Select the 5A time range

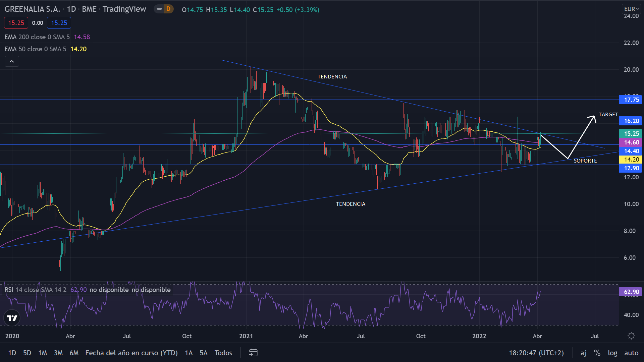204,353
